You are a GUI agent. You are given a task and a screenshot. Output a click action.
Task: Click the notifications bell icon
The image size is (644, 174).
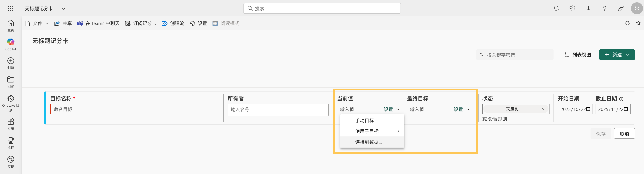pos(556,9)
